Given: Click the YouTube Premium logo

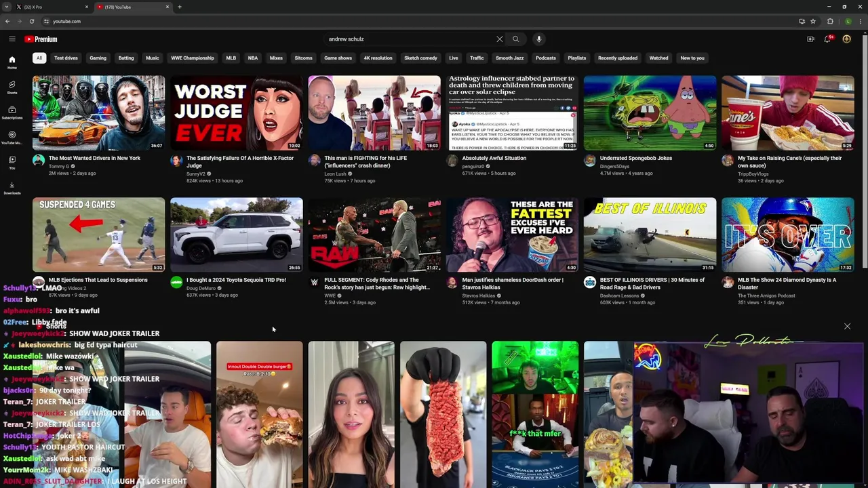Looking at the screenshot, I should [x=41, y=39].
